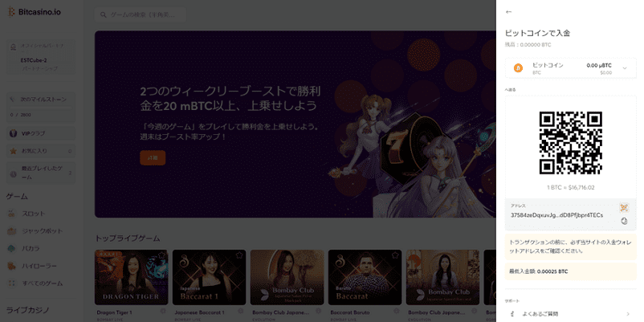Click the search magnifier icon
The width and height of the screenshot is (644, 322).
pos(104,14)
